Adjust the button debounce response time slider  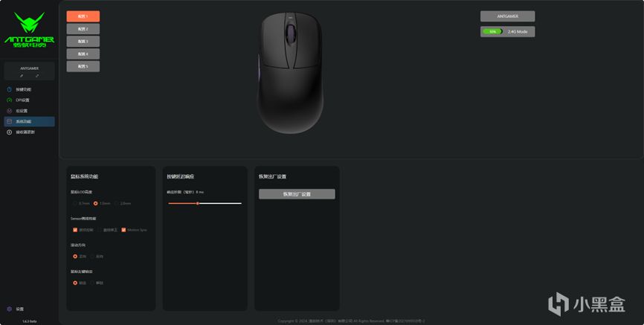pos(198,203)
